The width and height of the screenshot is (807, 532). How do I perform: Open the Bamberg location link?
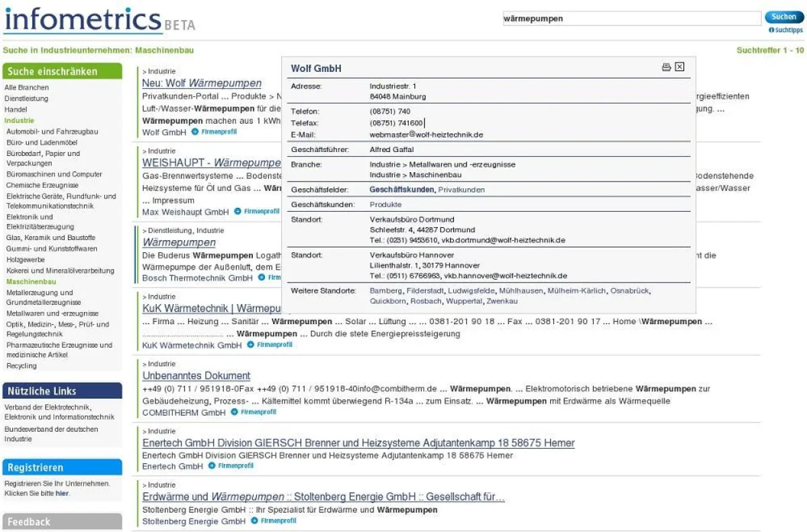point(381,291)
